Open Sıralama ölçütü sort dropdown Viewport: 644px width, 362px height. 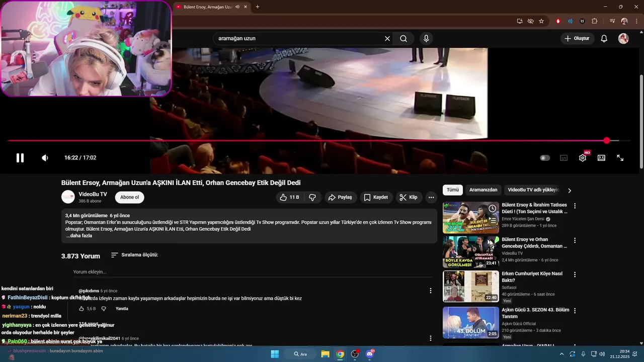[135, 255]
